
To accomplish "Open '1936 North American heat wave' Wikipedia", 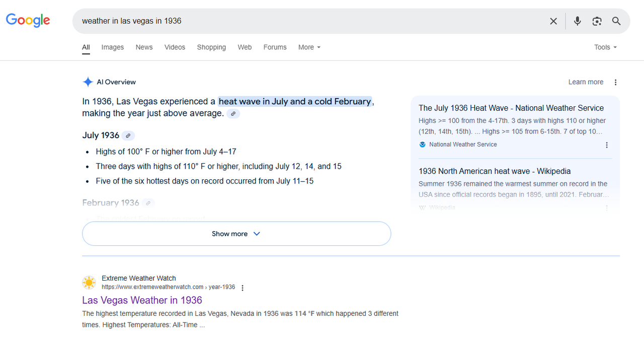I will (x=495, y=171).
